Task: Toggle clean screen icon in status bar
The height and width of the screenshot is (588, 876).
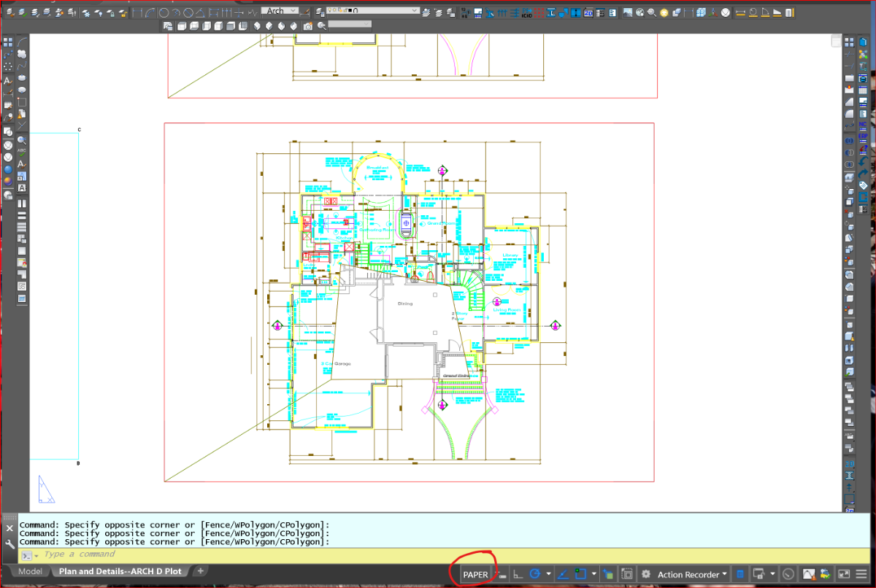Action: pos(844,575)
